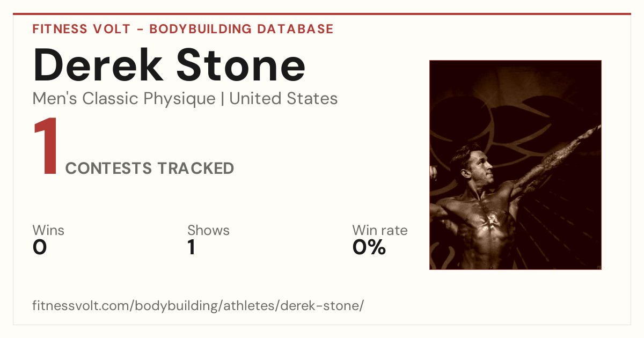The width and height of the screenshot is (644, 338).
Task: Click the pipe separator between division and country
Action: 223,99
